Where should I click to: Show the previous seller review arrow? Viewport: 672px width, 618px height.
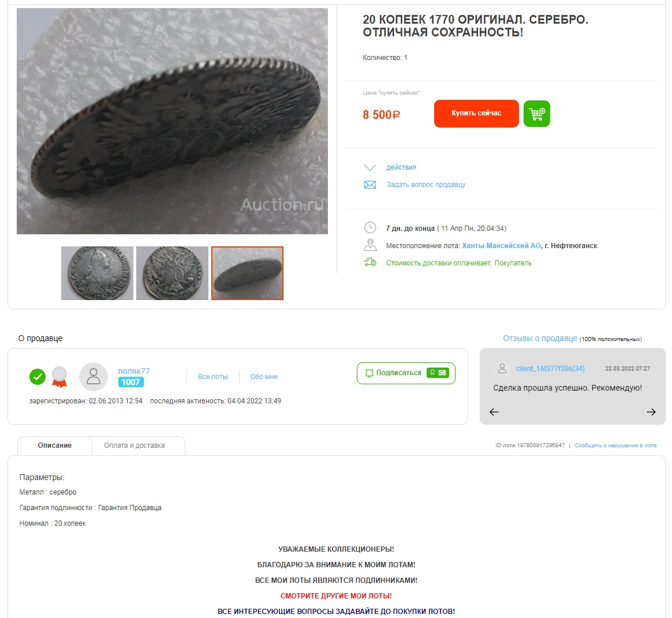pyautogui.click(x=494, y=412)
